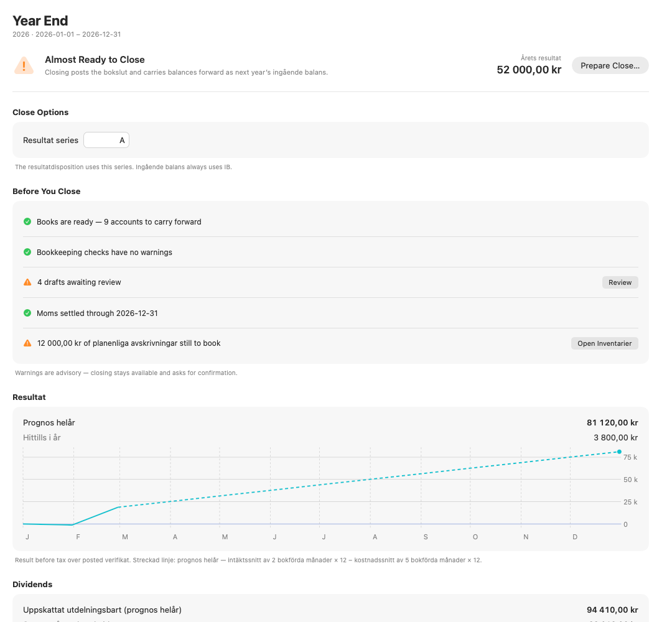Viewport: 672px width, 622px height.
Task: Click Bookkeeping checks have no warnings text
Action: pos(104,253)
